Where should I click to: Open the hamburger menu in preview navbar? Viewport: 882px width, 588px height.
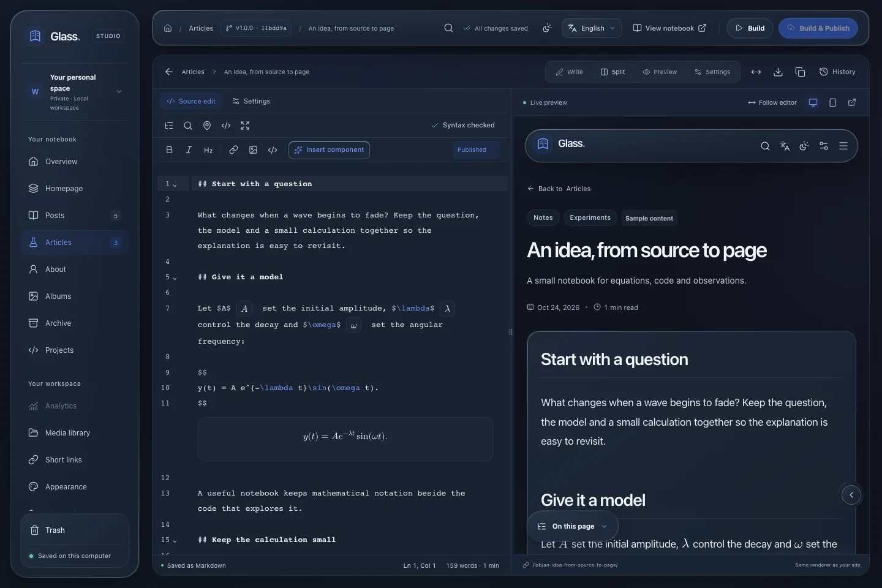click(x=843, y=146)
